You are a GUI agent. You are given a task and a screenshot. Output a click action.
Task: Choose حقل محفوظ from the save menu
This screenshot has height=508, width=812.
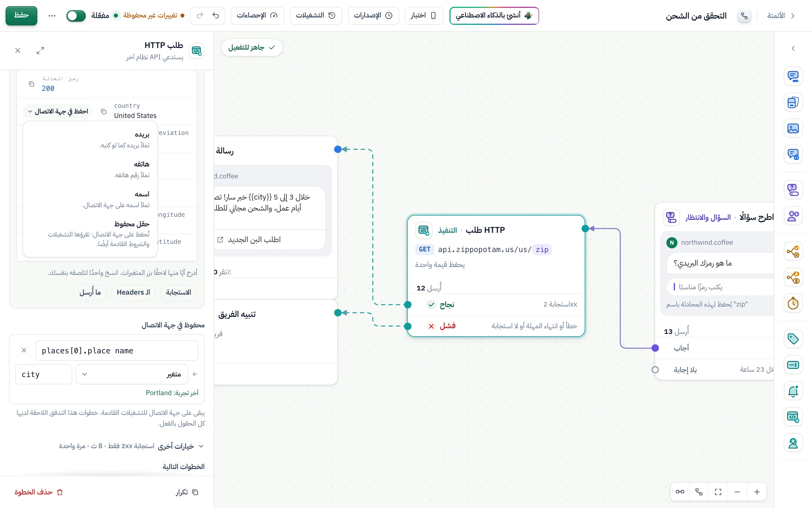point(90,234)
